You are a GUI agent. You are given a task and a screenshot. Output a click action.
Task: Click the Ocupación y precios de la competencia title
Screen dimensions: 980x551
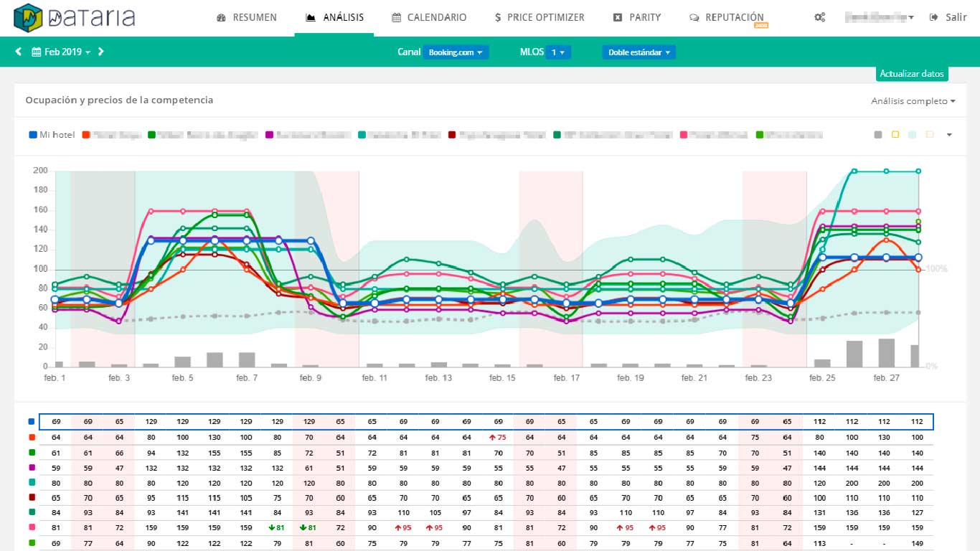[119, 100]
